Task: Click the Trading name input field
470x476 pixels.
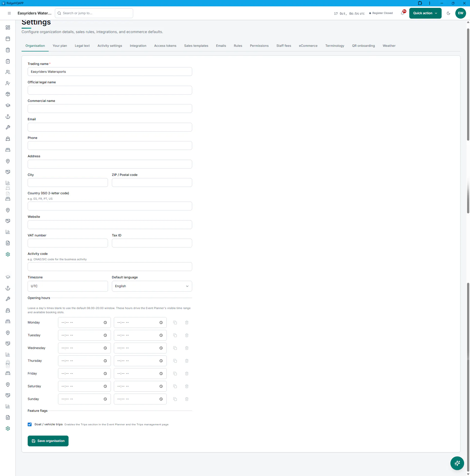Action: point(110,72)
